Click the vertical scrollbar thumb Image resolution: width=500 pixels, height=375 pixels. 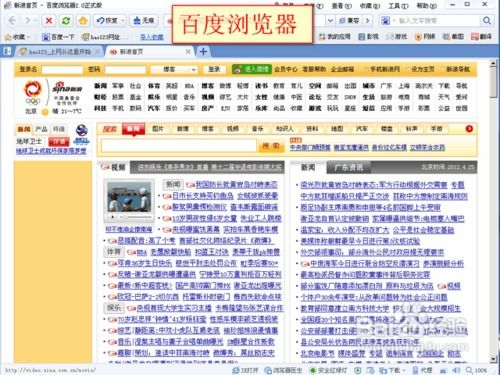(x=493, y=83)
